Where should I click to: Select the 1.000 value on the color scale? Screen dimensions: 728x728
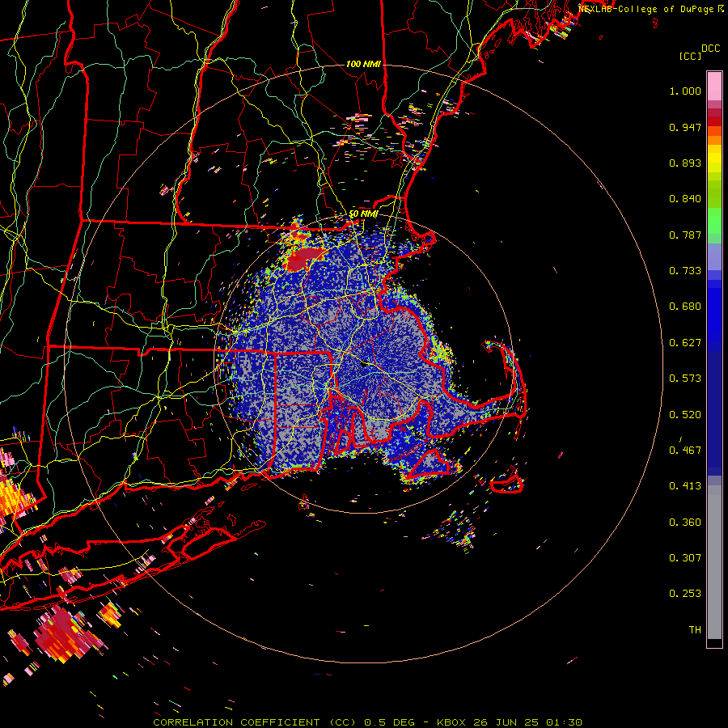click(685, 91)
